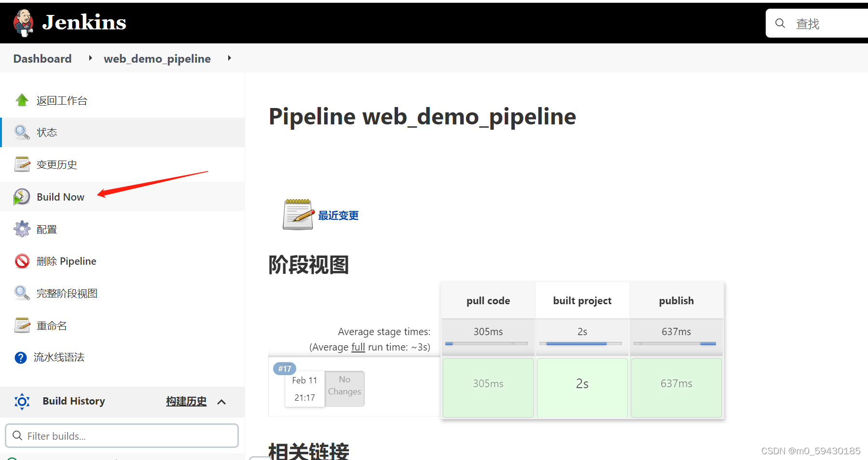This screenshot has width=868, height=460.
Task: Click the magnifier icon beside 完整阶段视图
Action: coord(22,293)
